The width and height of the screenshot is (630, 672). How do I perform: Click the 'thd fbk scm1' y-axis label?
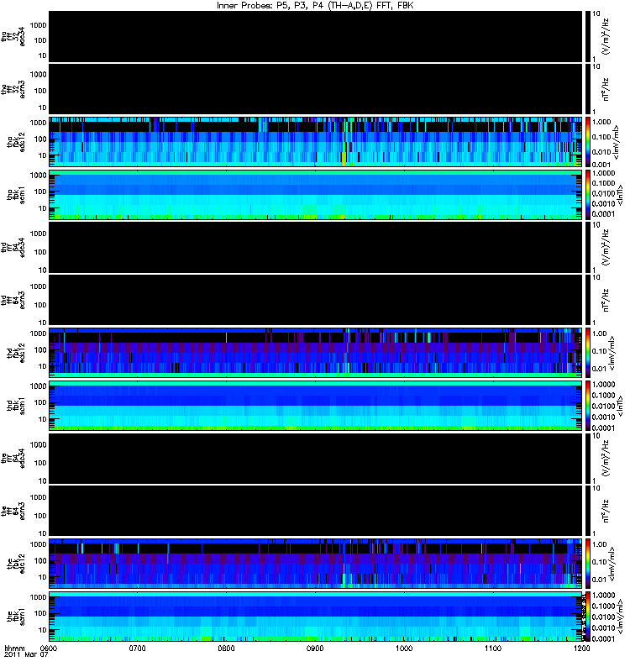coord(16,406)
